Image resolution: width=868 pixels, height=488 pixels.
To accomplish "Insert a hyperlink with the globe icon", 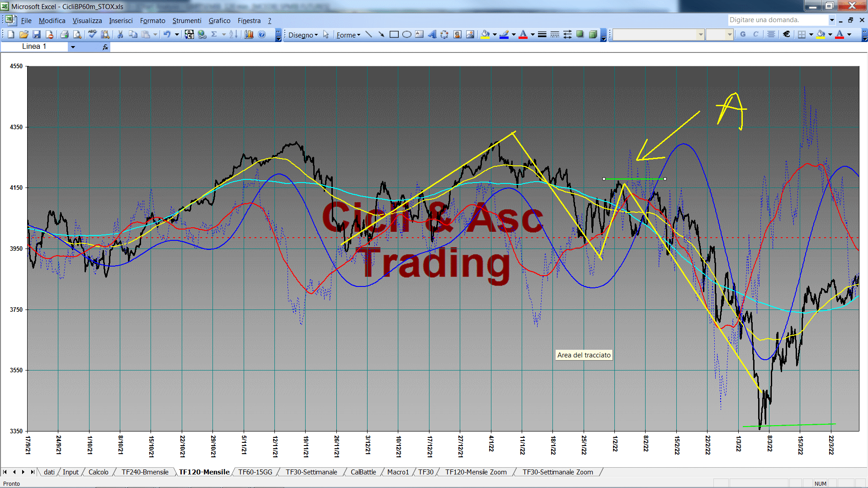I will click(x=202, y=34).
